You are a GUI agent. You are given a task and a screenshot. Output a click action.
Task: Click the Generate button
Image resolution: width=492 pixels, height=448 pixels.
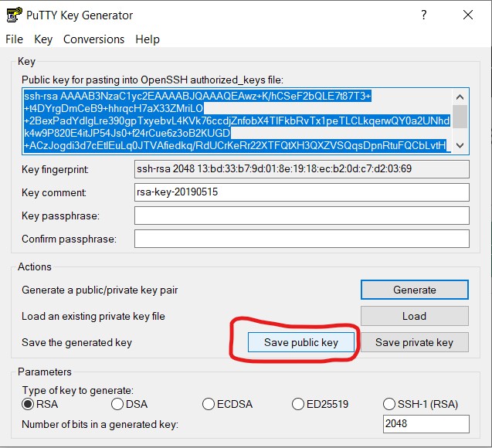point(415,290)
